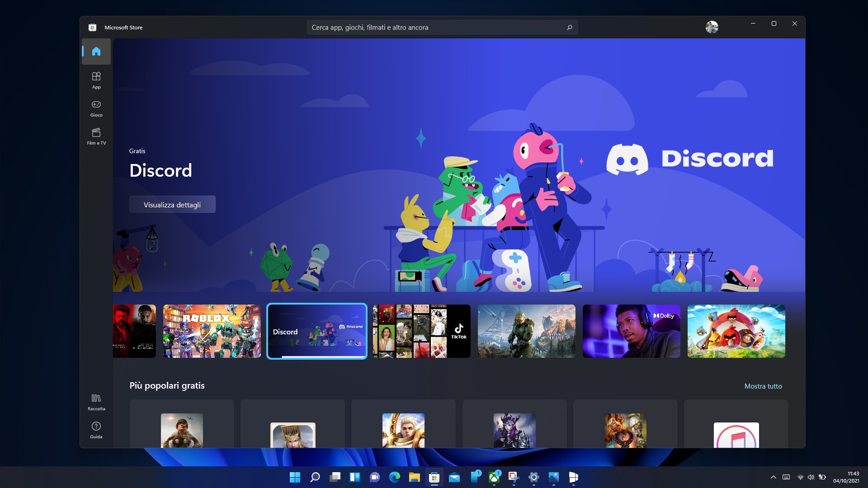Select the TikTok carousel thumbnail
868x488 pixels.
tap(422, 331)
